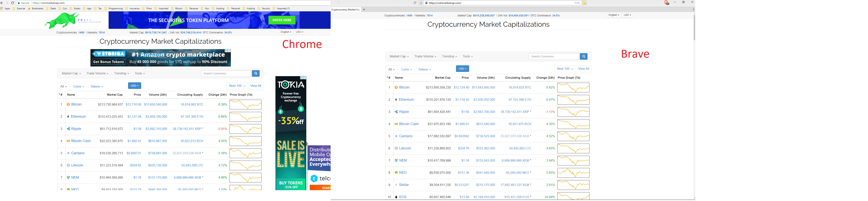
Task: Close the Storiqa banner ad with its X
Action: (x=229, y=51)
